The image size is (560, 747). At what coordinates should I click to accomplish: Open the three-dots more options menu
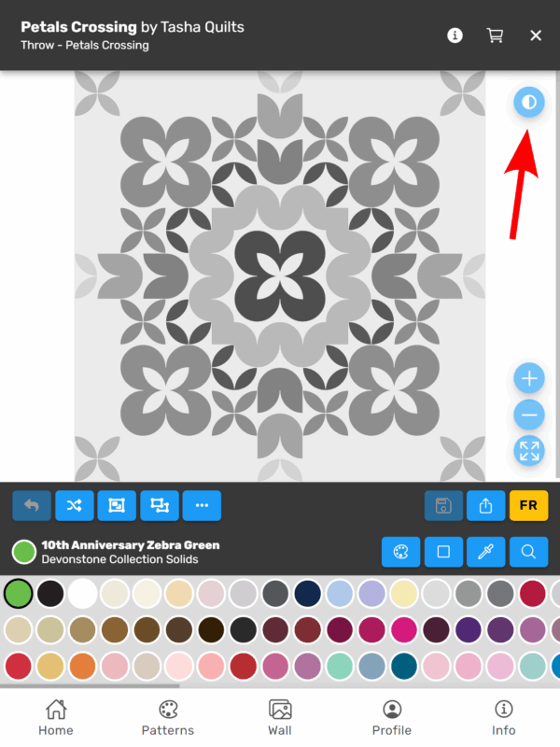pos(202,505)
